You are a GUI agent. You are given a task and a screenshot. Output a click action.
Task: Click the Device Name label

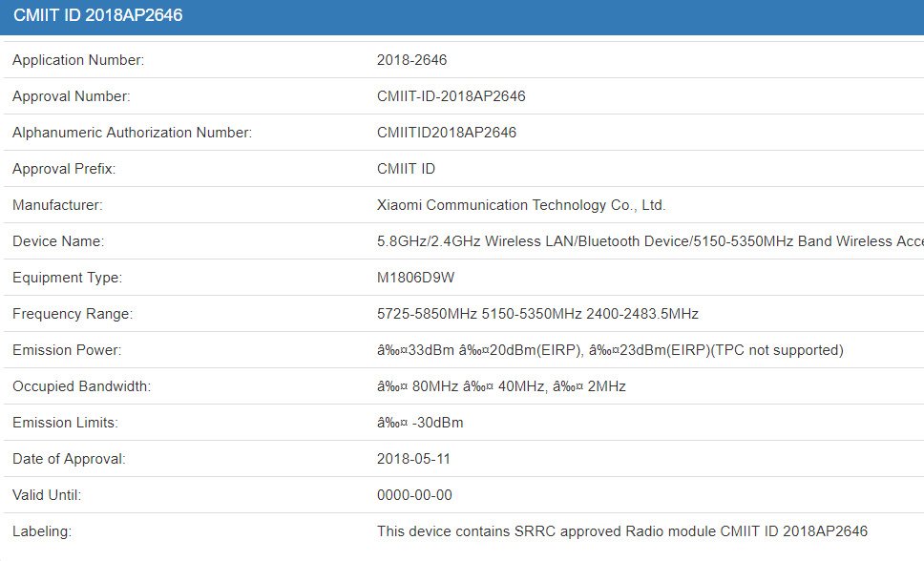click(58, 241)
